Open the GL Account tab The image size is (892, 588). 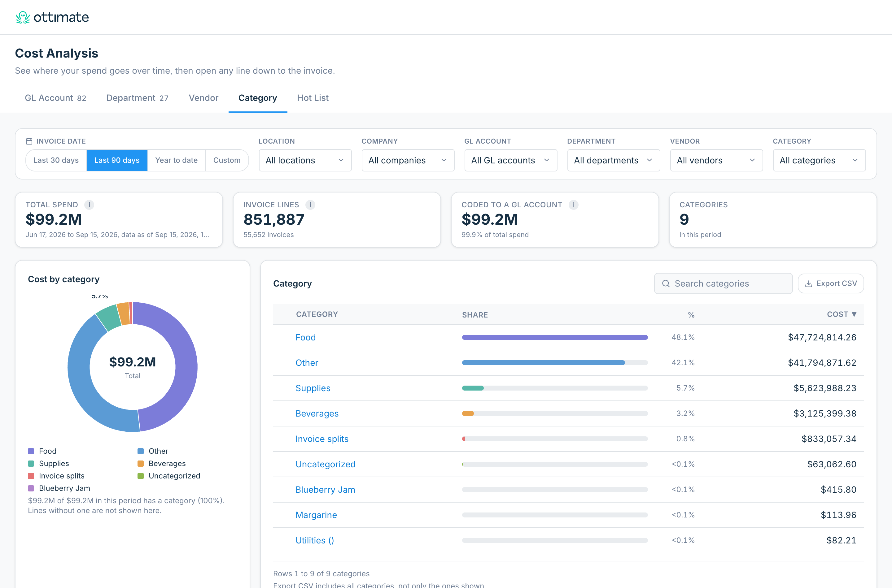(55, 98)
